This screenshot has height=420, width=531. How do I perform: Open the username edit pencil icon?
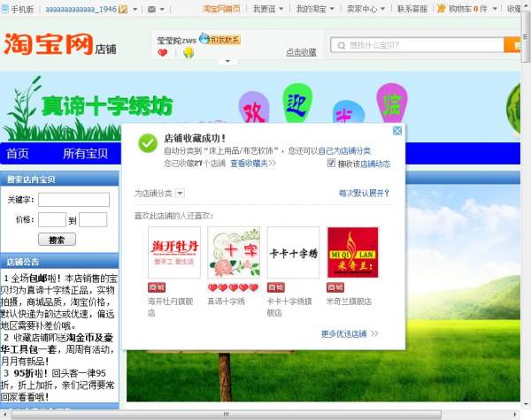point(124,9)
